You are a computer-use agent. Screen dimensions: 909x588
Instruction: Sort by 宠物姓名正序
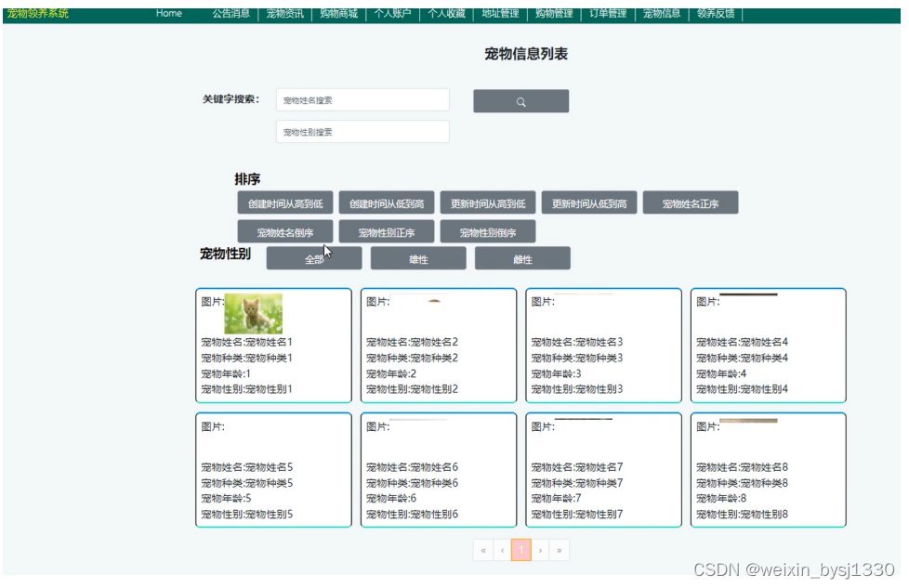691,203
